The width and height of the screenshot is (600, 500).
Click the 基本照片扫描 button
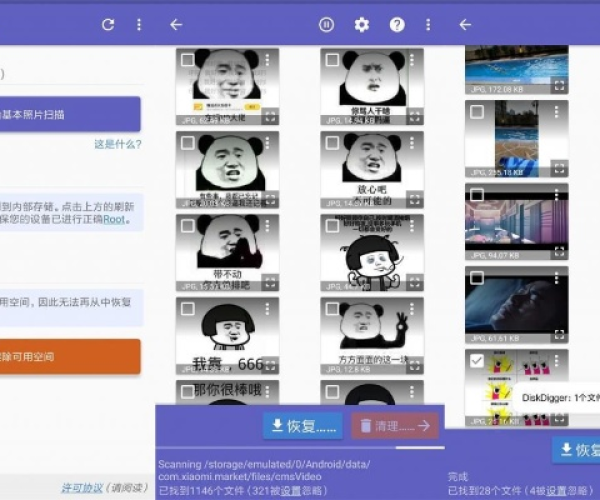70,114
